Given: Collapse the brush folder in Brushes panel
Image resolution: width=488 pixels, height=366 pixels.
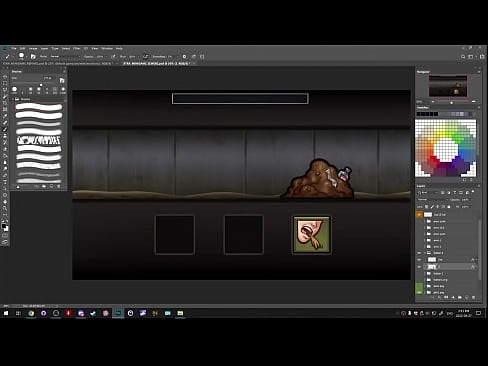Looking at the screenshot, I should 14,99.
